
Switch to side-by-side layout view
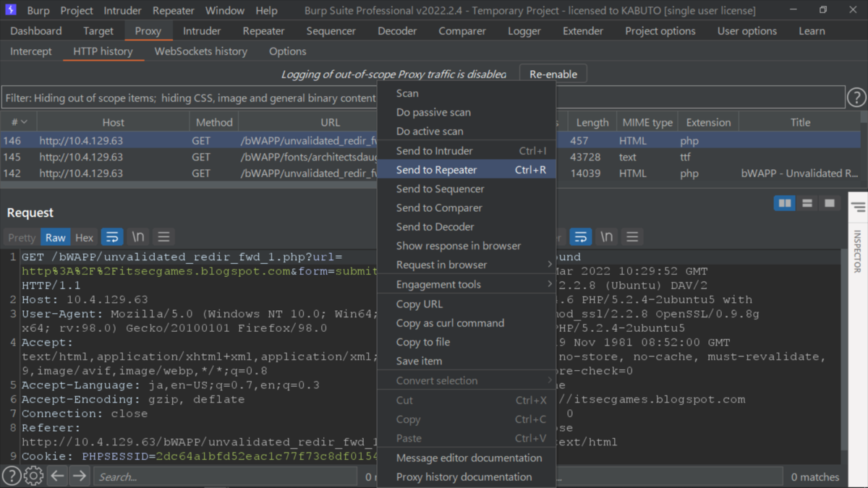point(784,204)
